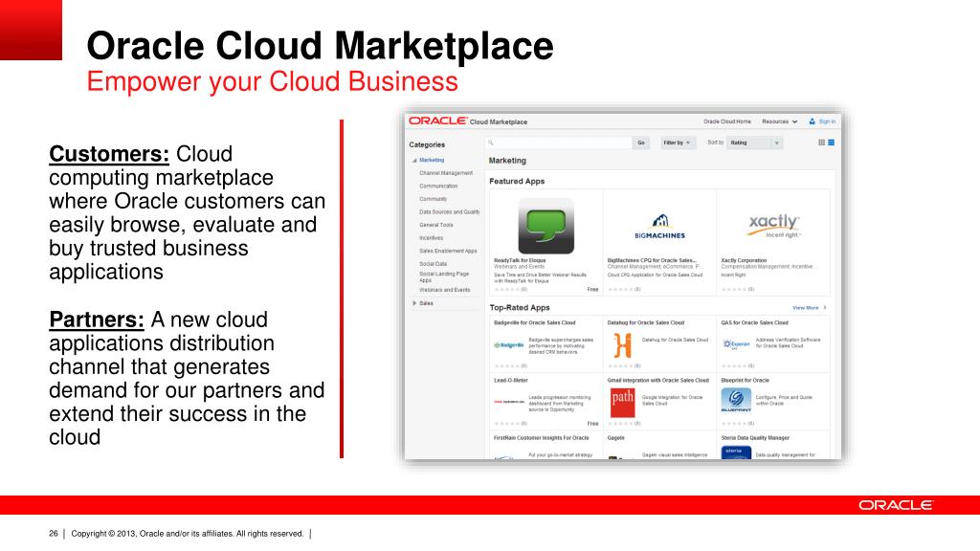
Task: Select Sales Enablement Apps category
Action: coord(448,251)
